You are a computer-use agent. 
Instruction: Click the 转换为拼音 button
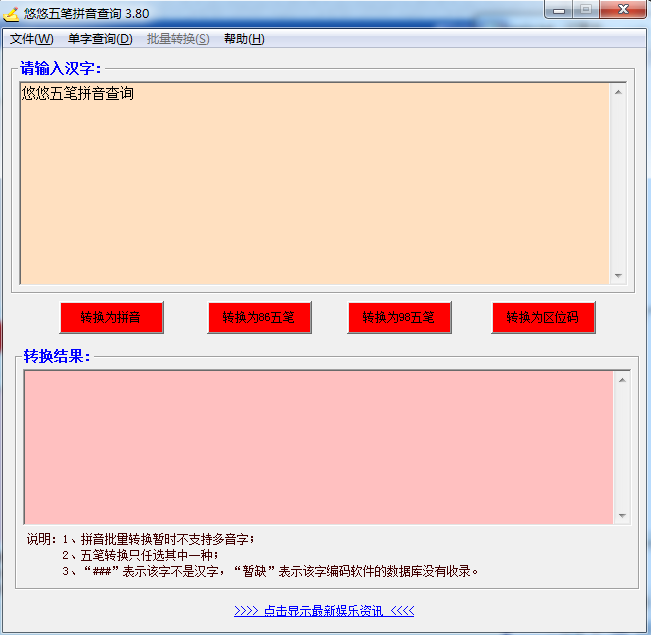(x=111, y=318)
